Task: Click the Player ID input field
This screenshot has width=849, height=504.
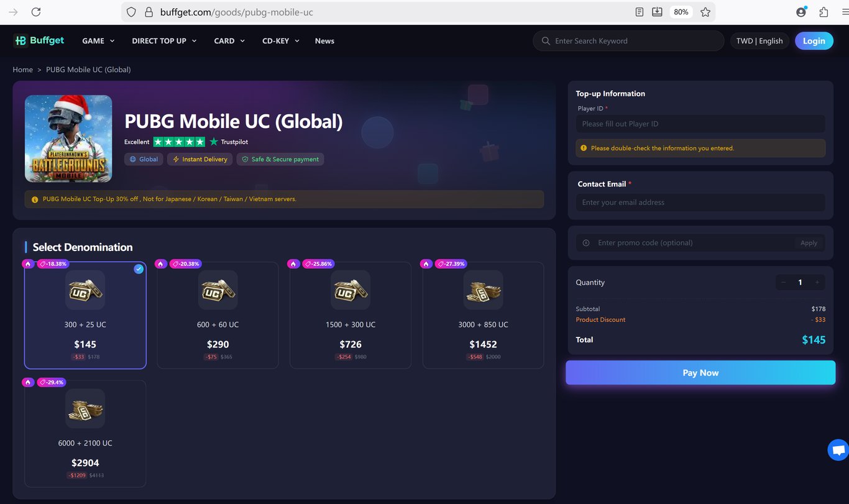Action: click(700, 124)
